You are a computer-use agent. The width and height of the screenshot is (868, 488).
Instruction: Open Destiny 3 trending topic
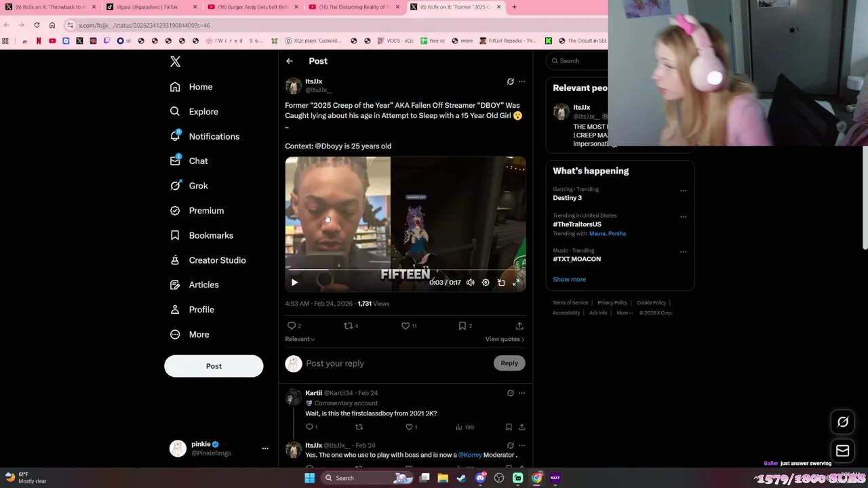567,198
